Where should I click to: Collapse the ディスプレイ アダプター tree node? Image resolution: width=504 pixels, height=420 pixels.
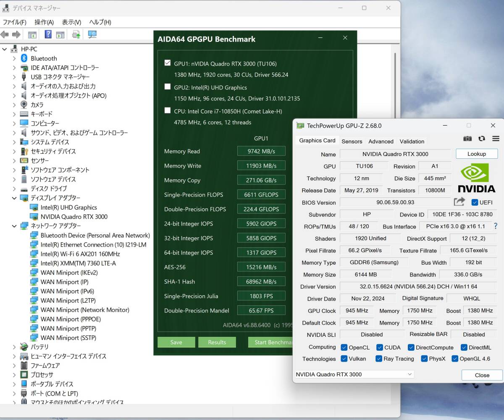point(14,198)
